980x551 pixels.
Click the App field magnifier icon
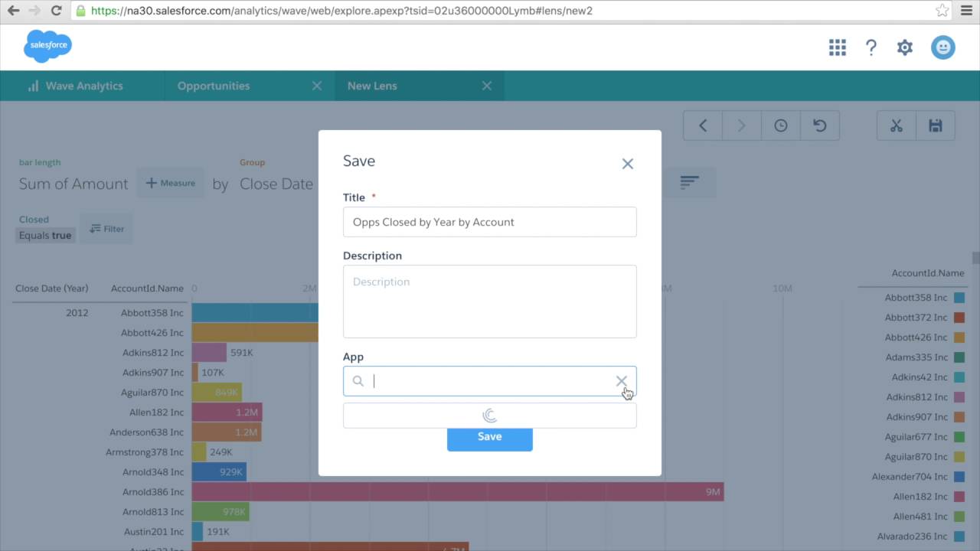[x=358, y=381]
